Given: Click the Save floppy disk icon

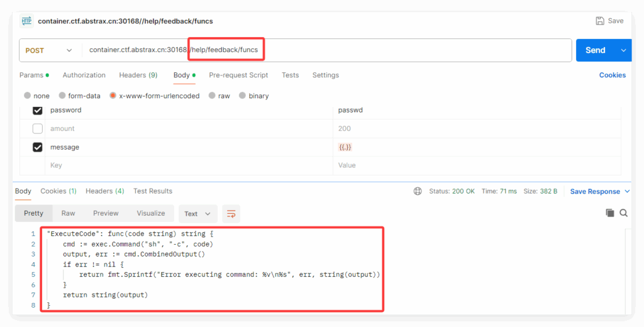Looking at the screenshot, I should (600, 21).
